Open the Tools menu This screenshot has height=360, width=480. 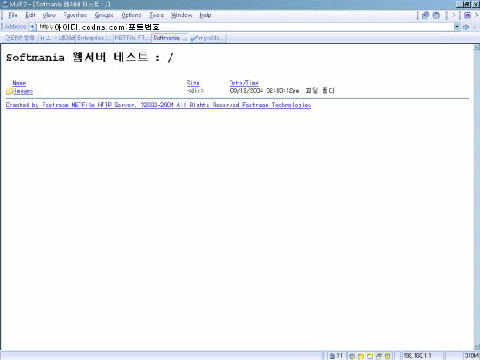(x=157, y=15)
